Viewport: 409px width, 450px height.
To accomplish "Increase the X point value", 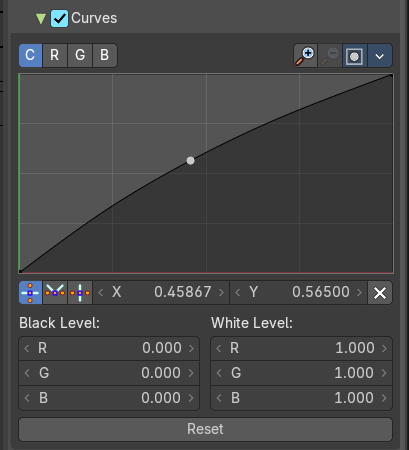I will tap(221, 293).
